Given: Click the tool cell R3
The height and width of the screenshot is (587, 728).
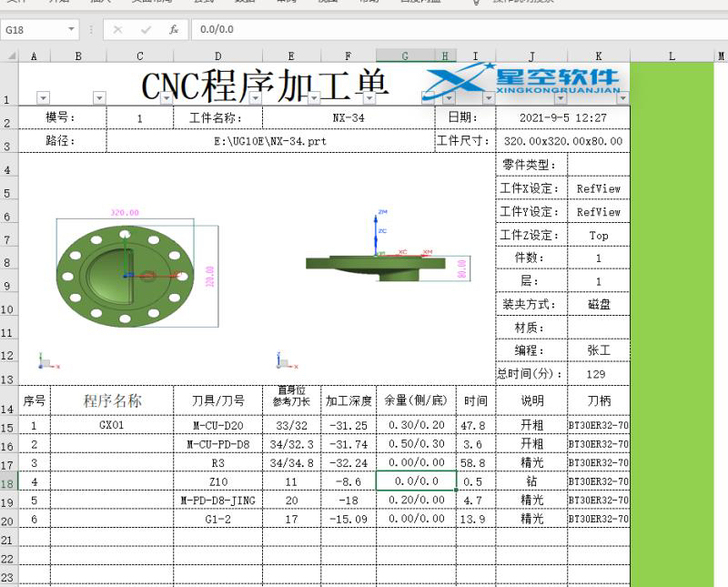Looking at the screenshot, I should coord(218,463).
